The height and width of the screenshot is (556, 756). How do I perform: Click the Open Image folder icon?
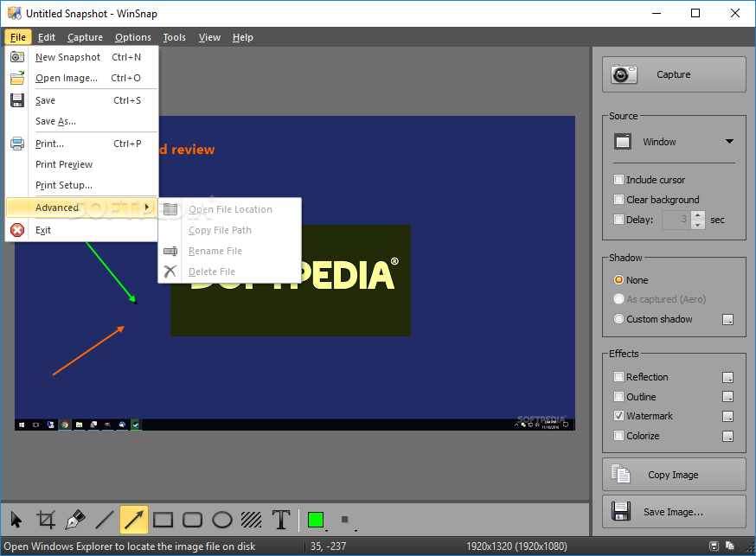tap(17, 78)
